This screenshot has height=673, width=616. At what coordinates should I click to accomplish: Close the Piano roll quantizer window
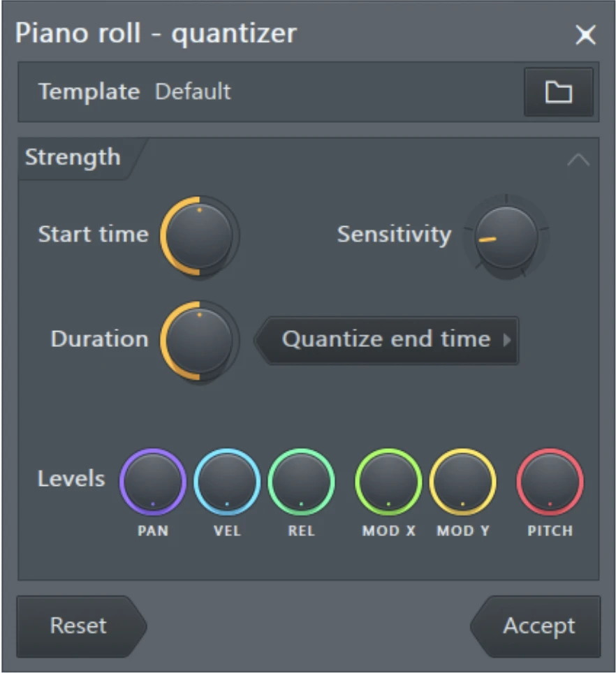point(585,35)
